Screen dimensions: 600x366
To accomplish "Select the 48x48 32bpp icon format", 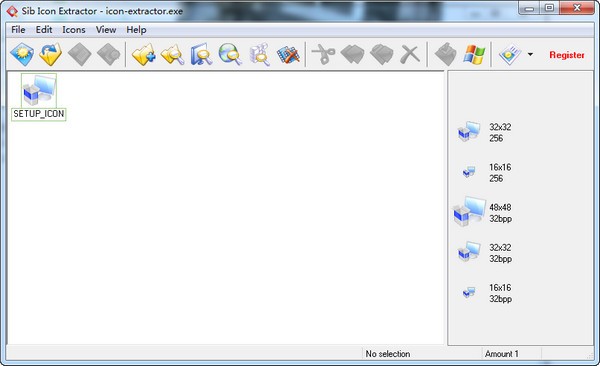I will [x=483, y=212].
